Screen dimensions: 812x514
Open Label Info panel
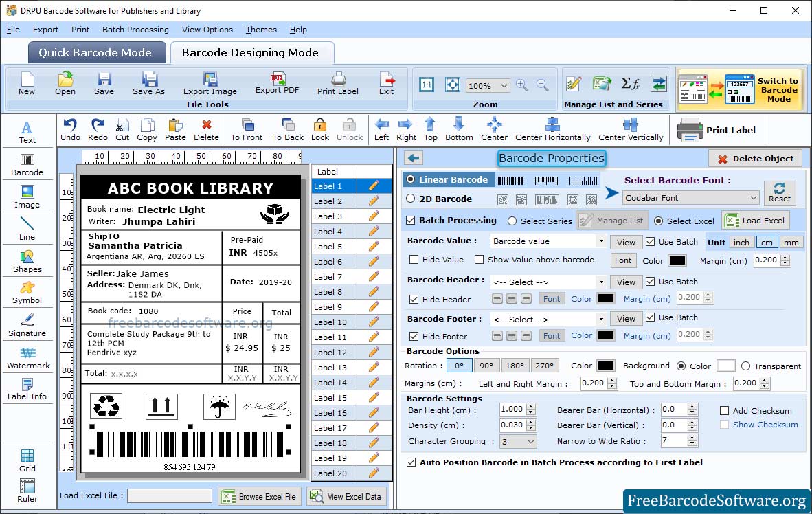point(27,389)
